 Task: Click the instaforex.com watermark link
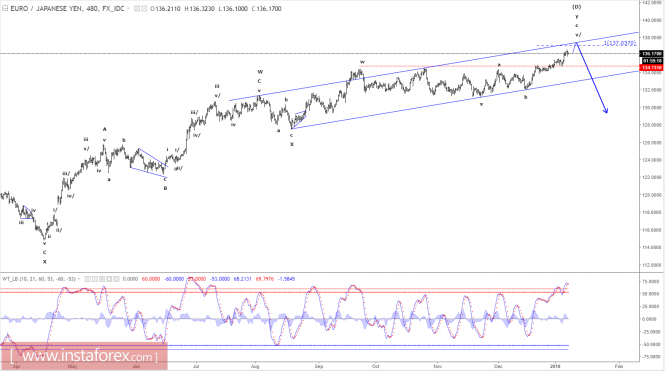pos(84,356)
